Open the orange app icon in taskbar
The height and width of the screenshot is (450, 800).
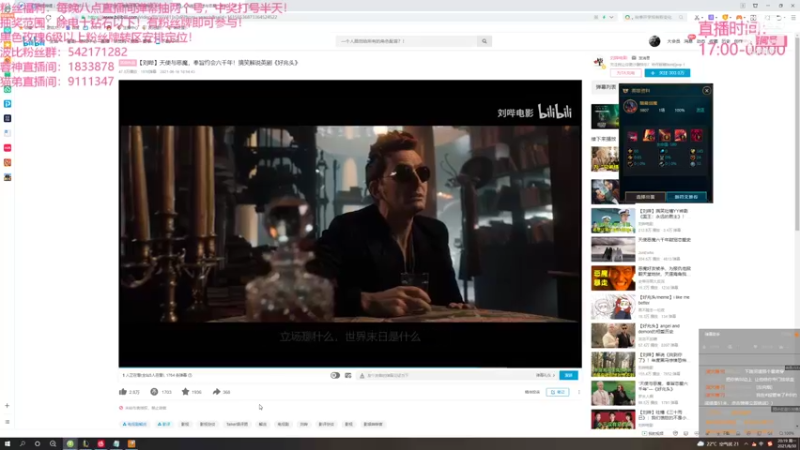(x=131, y=444)
